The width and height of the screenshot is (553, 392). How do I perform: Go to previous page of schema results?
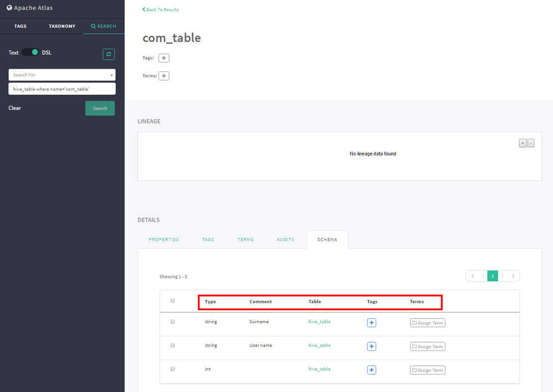coord(483,276)
